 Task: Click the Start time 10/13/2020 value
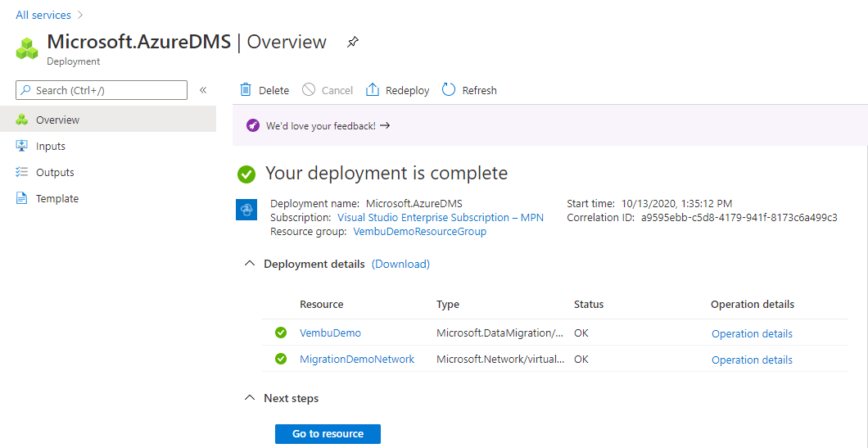[x=677, y=203]
